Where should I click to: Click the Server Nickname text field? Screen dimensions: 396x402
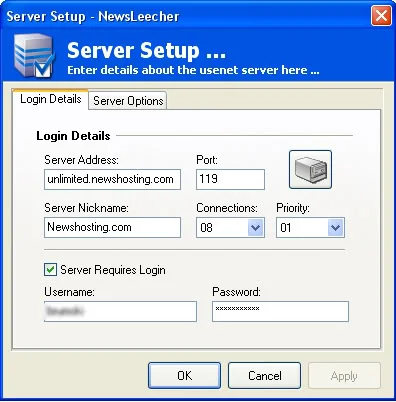[x=112, y=227]
